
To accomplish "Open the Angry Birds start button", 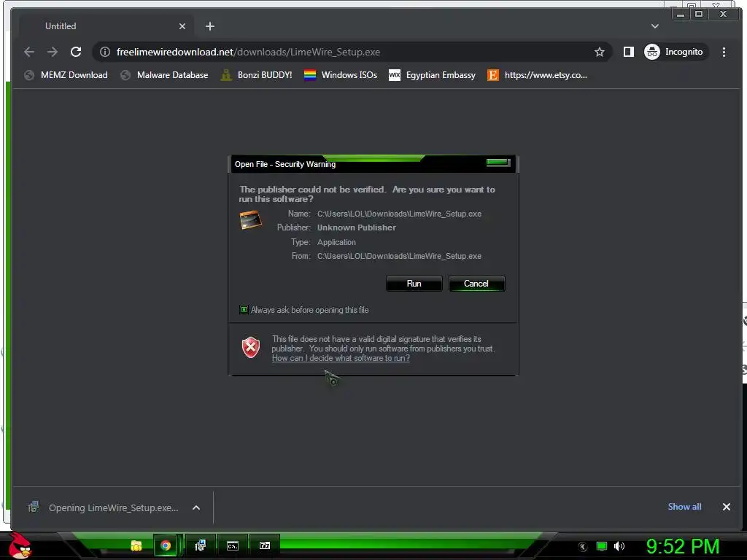I will pyautogui.click(x=20, y=545).
